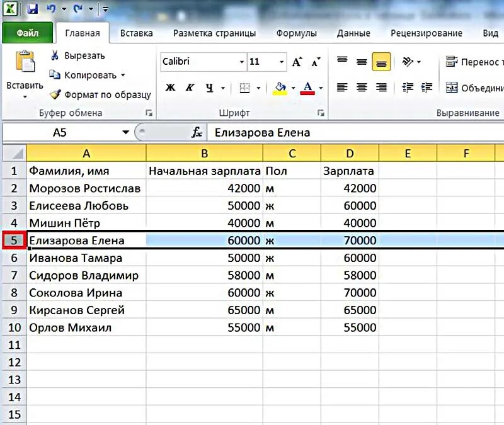The height and width of the screenshot is (425, 504).
Task: Open the Рецензирование tab
Action: (427, 33)
